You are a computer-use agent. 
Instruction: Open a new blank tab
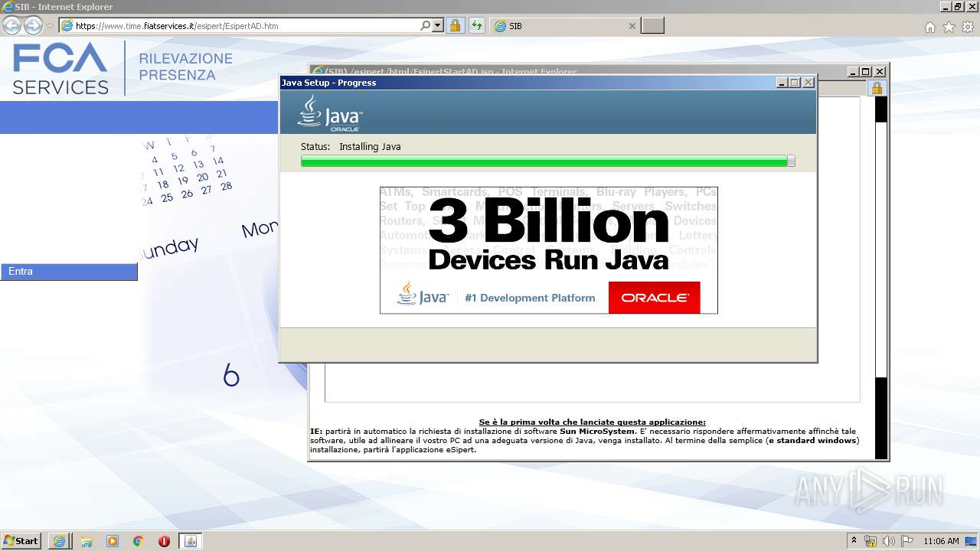tap(652, 26)
